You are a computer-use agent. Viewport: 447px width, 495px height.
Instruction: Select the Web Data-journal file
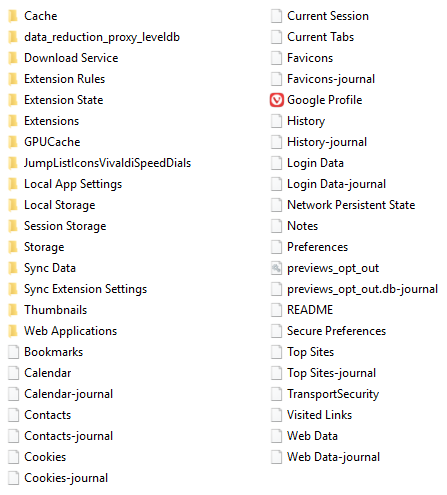[325, 457]
